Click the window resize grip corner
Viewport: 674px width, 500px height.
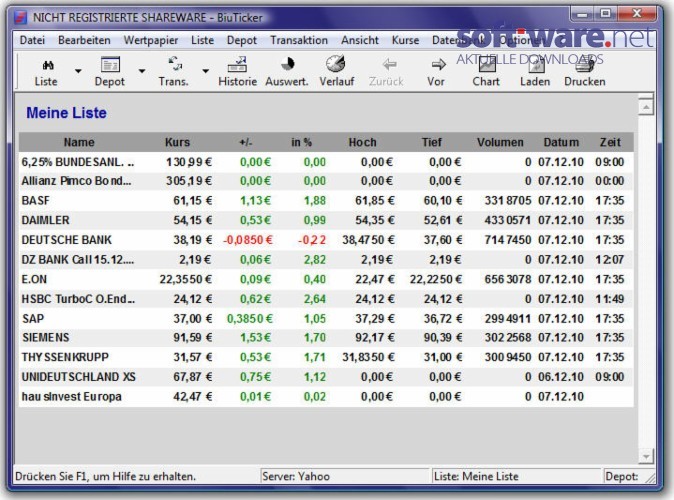pos(650,478)
